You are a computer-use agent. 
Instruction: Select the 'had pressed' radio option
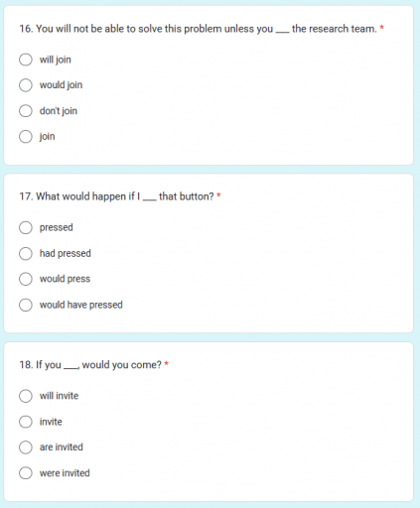coord(26,253)
